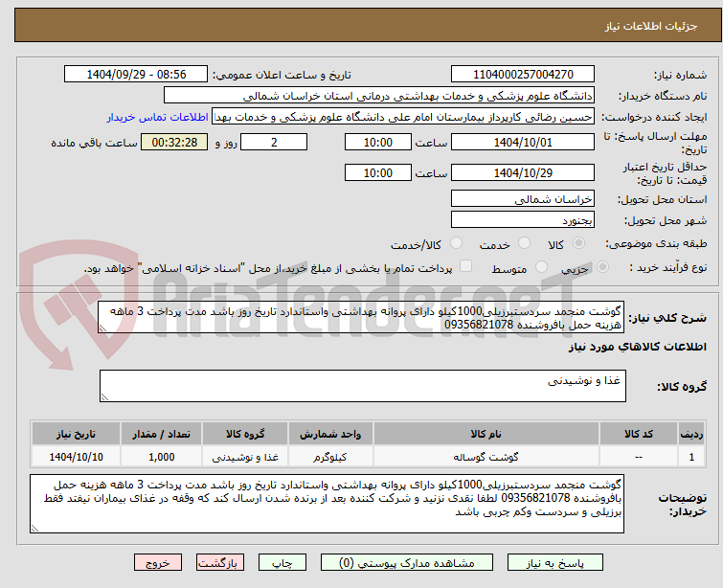Image resolution: width=723 pixels, height=588 pixels.
Task: Click the چاپ print button
Action: pyautogui.click(x=282, y=563)
